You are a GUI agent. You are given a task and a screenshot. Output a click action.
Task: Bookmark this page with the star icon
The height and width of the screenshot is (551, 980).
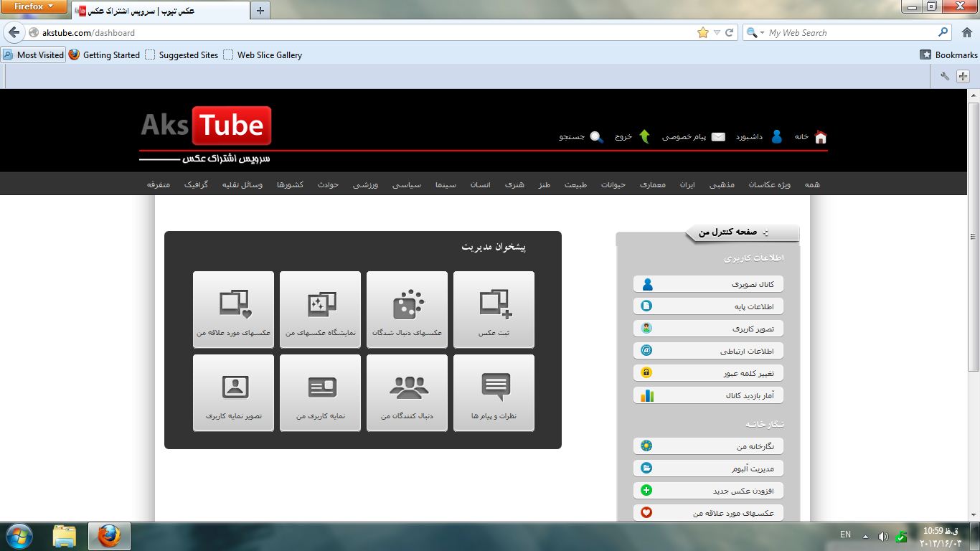point(702,32)
